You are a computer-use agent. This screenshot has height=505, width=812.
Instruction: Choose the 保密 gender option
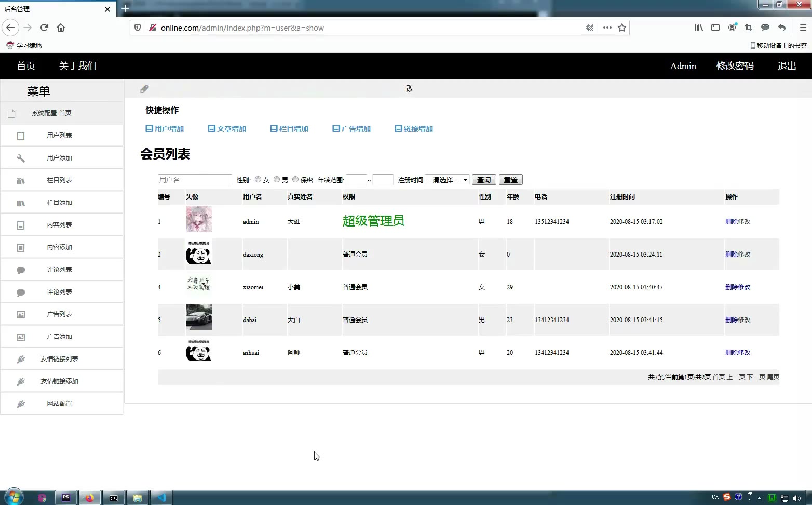pos(295,179)
